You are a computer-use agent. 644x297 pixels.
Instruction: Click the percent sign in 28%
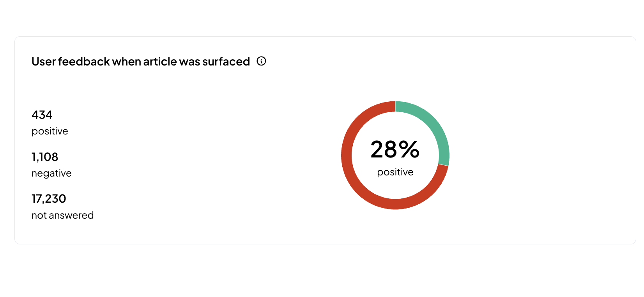pos(409,149)
